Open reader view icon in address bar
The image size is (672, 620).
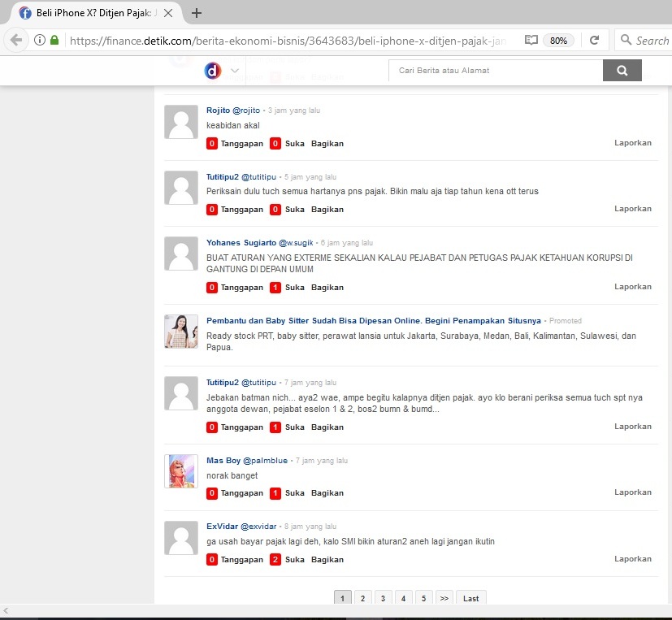point(531,40)
